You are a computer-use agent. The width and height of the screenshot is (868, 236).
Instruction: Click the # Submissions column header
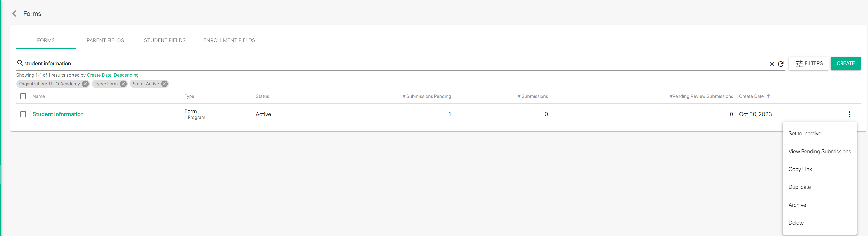pyautogui.click(x=532, y=96)
